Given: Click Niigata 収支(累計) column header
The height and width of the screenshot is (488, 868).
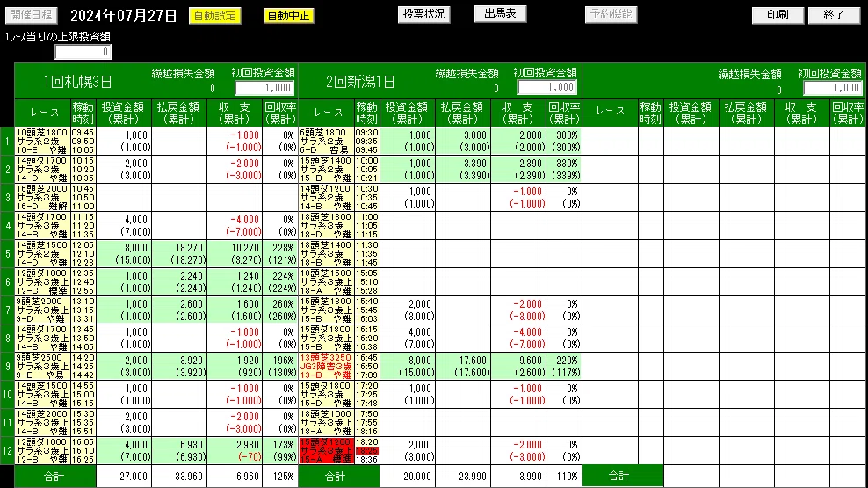Looking at the screenshot, I should click(x=518, y=113).
